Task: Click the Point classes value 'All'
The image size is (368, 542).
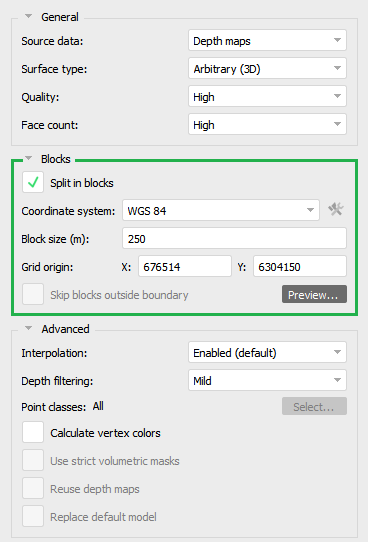Action: tap(98, 406)
